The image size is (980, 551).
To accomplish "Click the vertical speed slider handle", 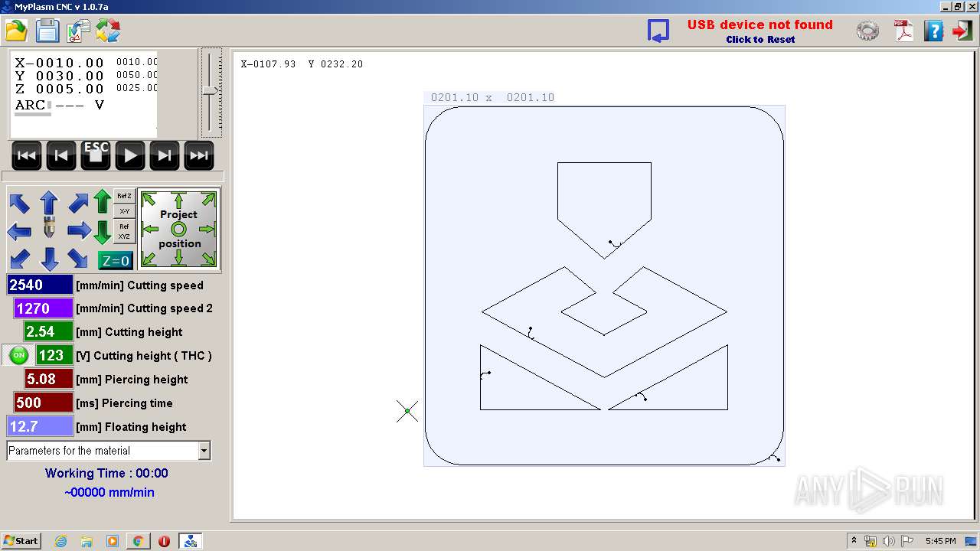I will coord(211,90).
